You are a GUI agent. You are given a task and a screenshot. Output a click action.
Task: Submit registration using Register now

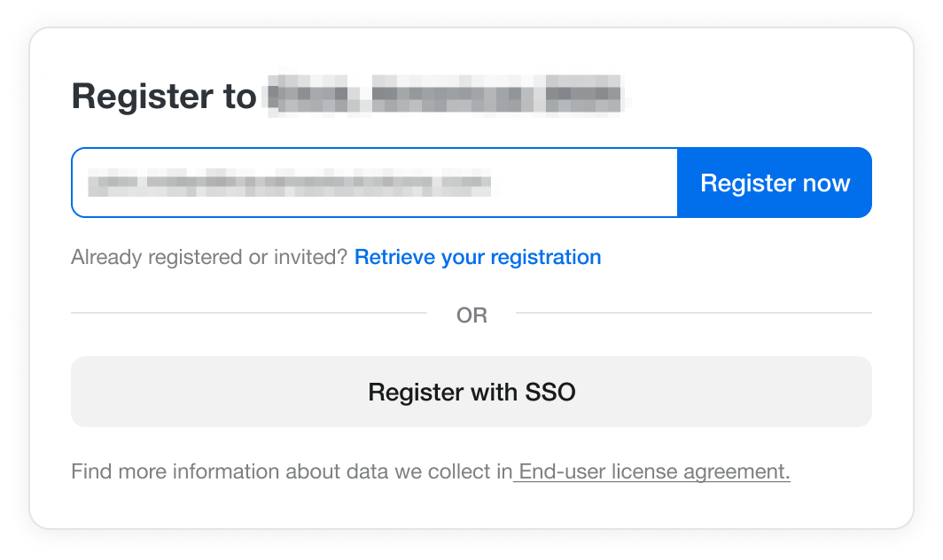click(775, 183)
